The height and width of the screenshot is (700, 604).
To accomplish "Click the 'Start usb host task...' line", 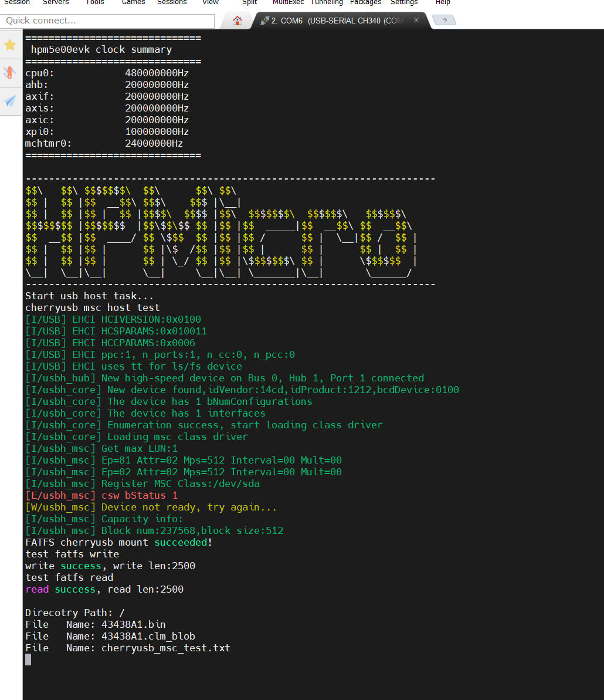I will click(x=89, y=296).
